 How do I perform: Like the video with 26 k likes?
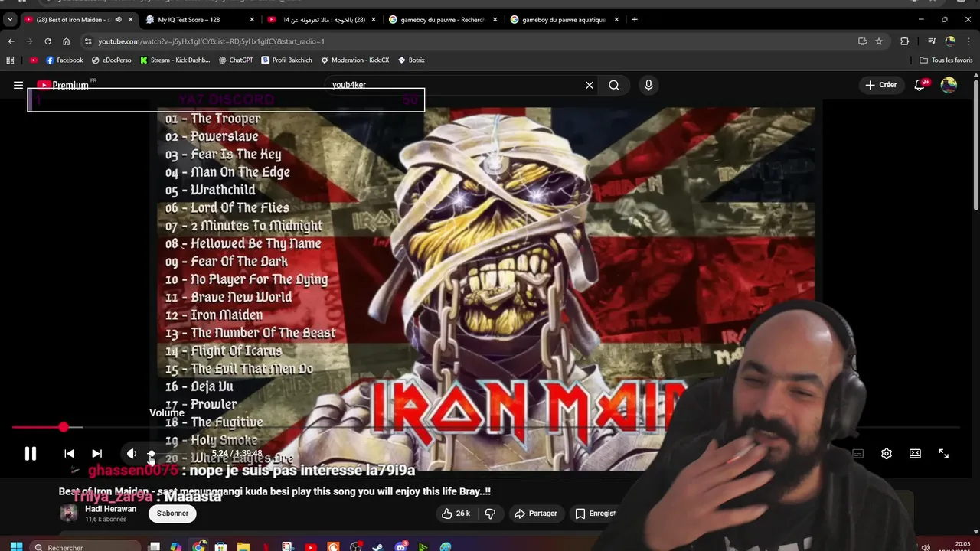tap(456, 514)
